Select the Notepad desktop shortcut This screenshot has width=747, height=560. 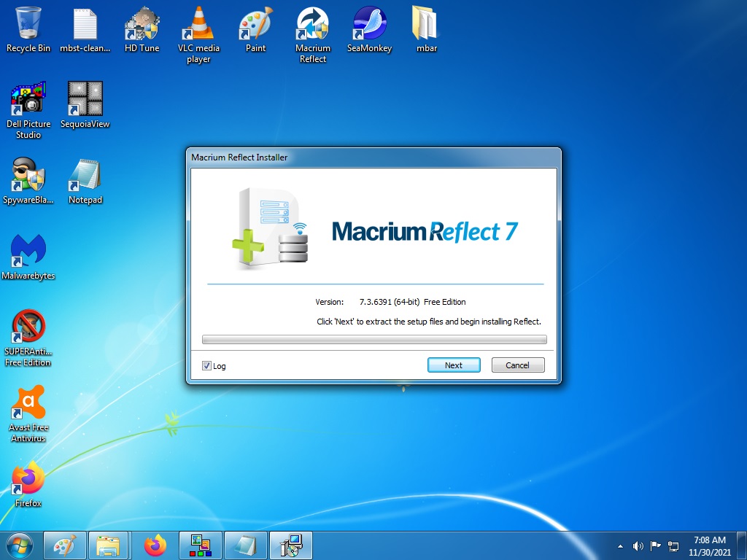85,181
